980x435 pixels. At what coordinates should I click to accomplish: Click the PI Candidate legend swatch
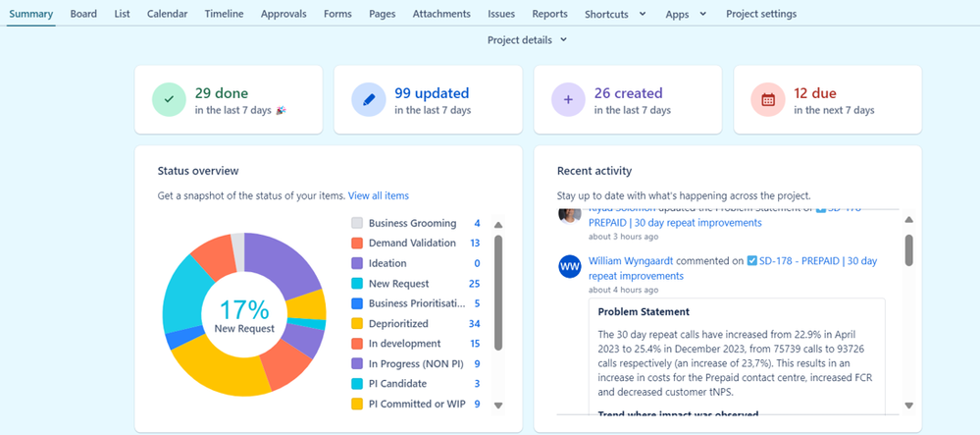(357, 384)
